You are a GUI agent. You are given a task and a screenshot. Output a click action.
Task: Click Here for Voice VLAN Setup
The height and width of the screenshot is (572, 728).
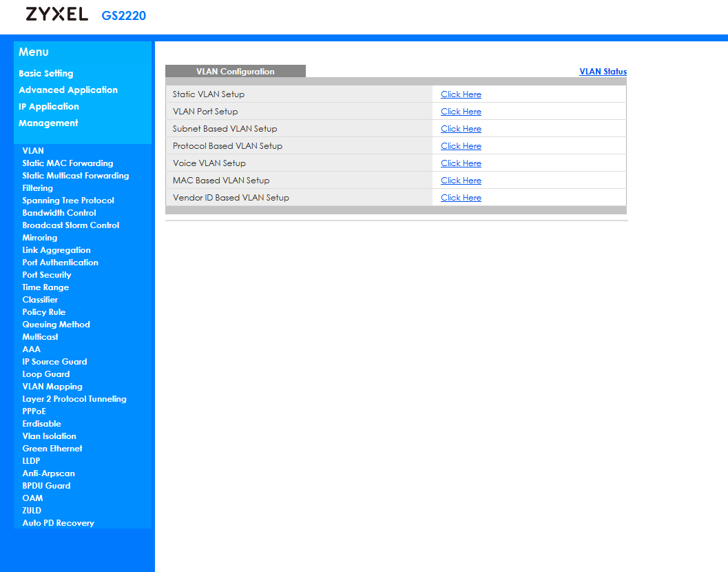[x=461, y=163]
